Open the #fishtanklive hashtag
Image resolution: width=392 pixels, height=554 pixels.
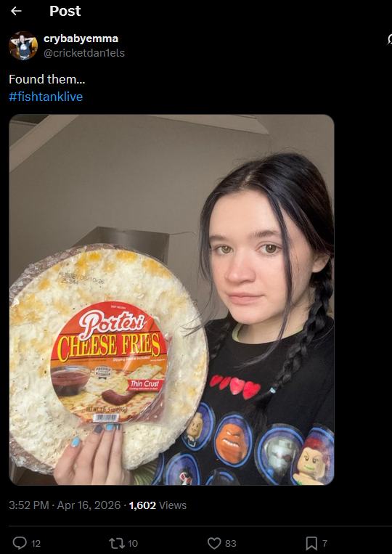click(x=46, y=97)
